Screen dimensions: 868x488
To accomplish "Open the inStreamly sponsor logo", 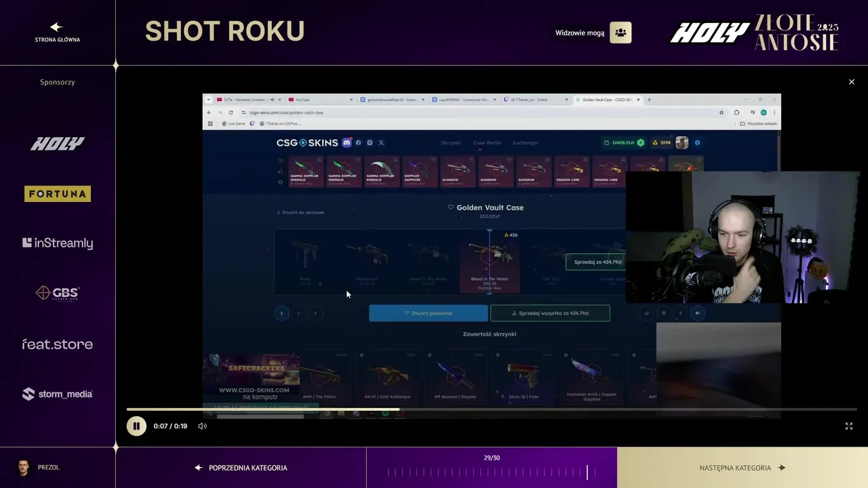I will pos(58,243).
